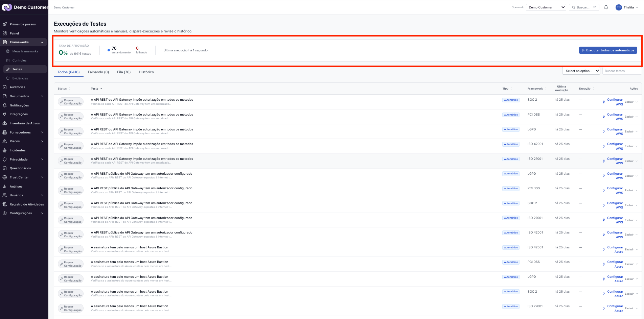Switch to the Histórico tab
Image resolution: width=644 pixels, height=319 pixels.
[x=146, y=72]
